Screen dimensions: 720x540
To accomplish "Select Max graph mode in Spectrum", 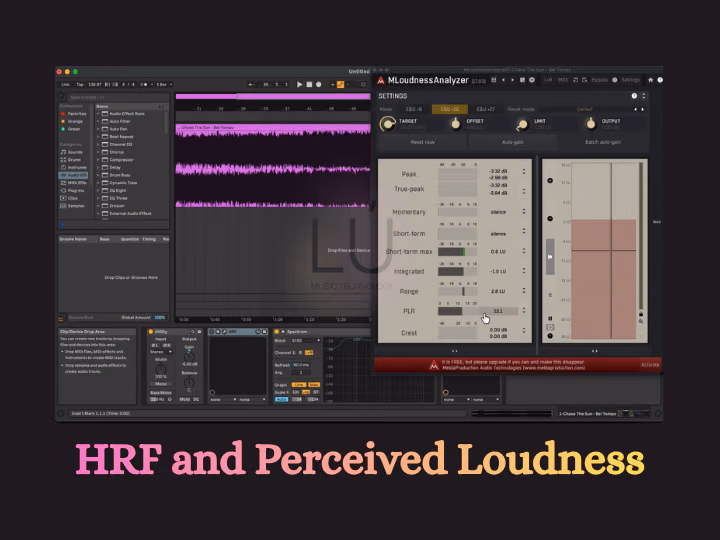I will click(314, 385).
